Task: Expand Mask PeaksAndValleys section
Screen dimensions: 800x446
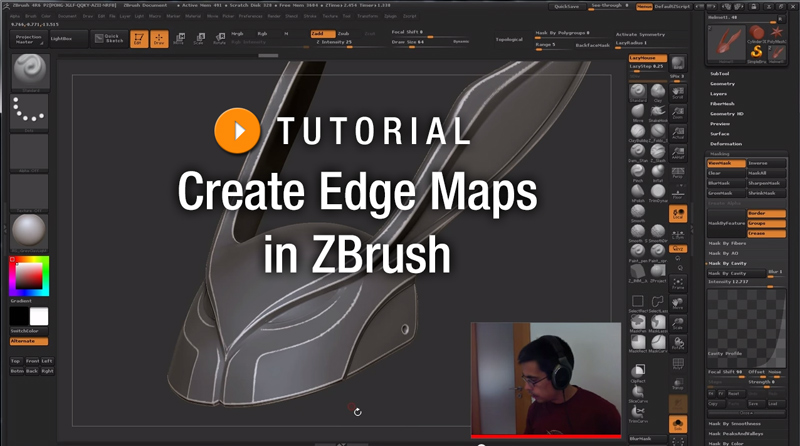Action: [x=736, y=434]
